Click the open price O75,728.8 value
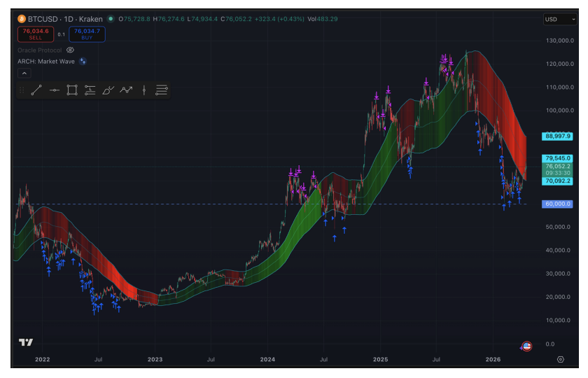Viewport: 588px width, 378px height. (134, 19)
